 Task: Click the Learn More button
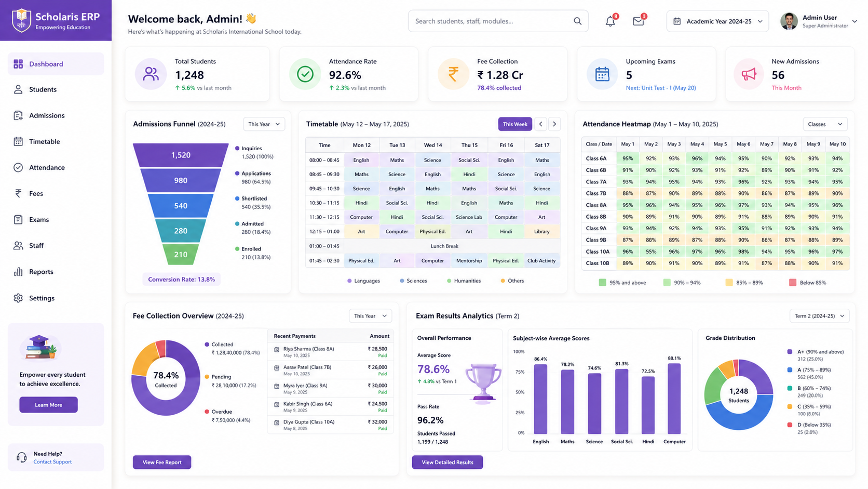pos(48,405)
